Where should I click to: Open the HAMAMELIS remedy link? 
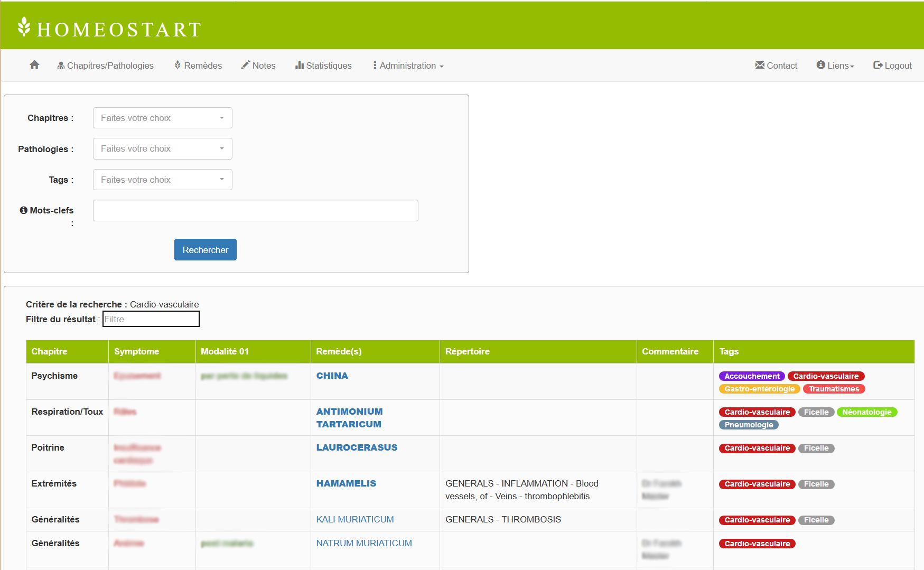coord(346,483)
